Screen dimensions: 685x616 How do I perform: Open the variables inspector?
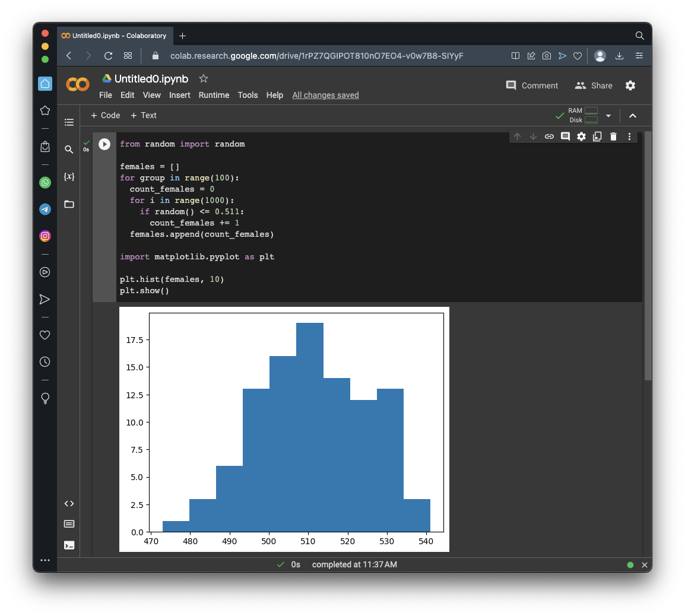click(x=69, y=177)
